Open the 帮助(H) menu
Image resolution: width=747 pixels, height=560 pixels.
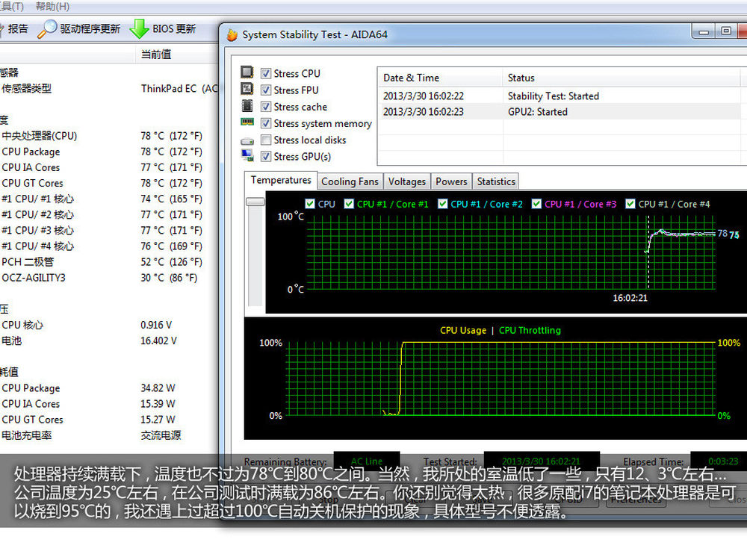pyautogui.click(x=52, y=7)
